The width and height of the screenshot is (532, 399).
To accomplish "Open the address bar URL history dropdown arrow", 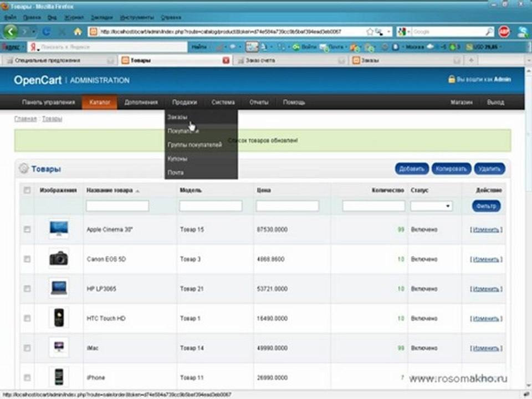I will pos(388,32).
